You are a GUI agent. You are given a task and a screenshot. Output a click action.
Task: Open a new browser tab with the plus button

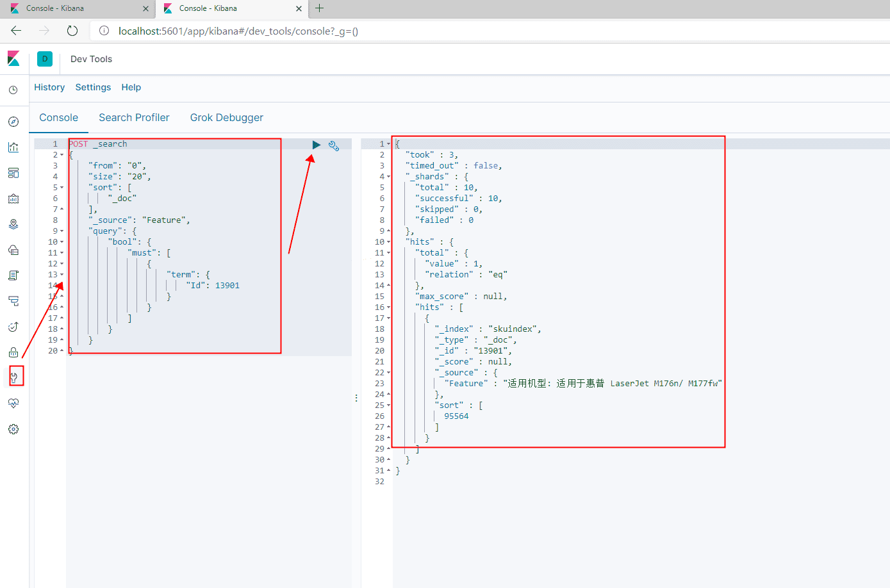click(319, 8)
